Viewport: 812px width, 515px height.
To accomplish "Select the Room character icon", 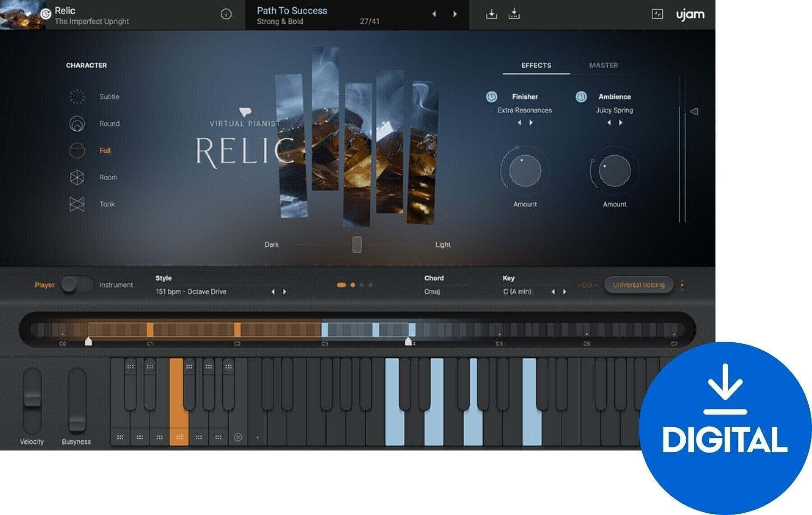I will coord(77,177).
